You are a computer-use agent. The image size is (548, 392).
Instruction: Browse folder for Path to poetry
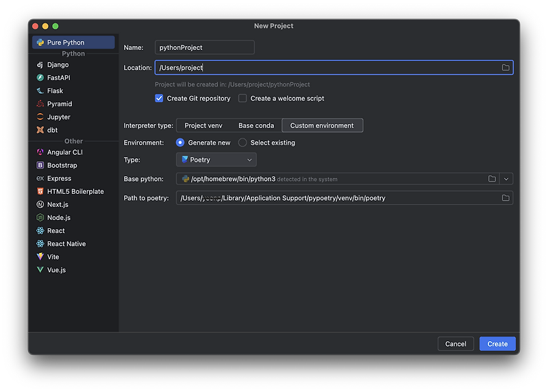coord(506,198)
